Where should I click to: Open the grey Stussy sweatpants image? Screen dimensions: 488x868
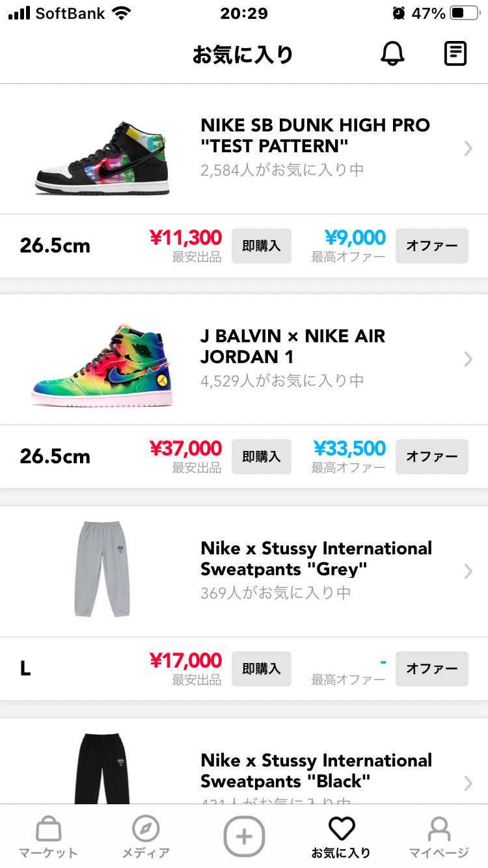coord(102,568)
